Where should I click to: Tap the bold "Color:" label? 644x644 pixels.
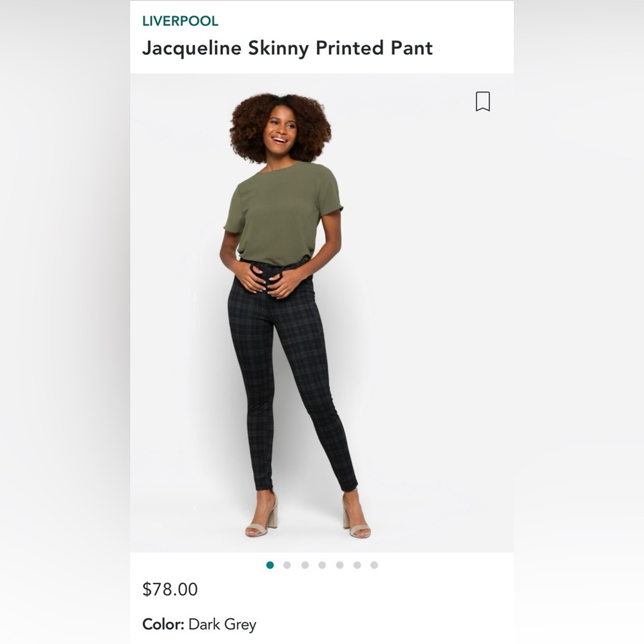(x=164, y=624)
